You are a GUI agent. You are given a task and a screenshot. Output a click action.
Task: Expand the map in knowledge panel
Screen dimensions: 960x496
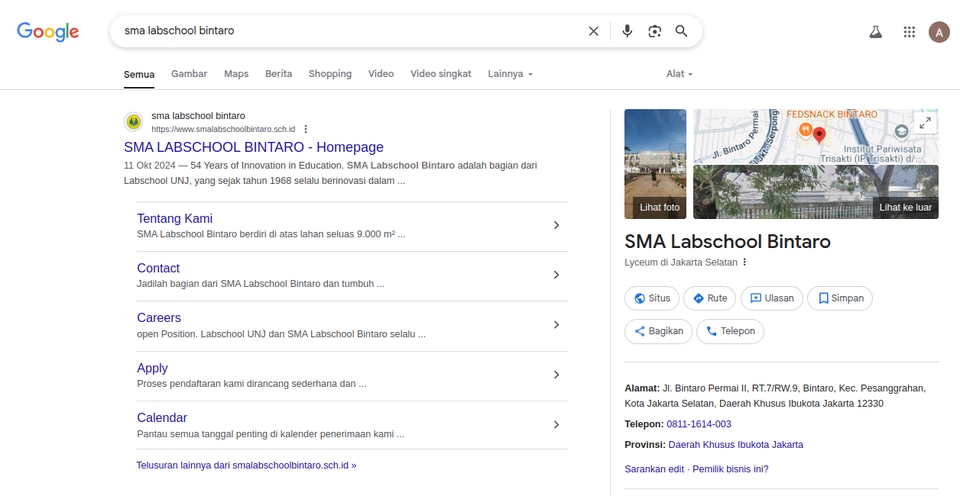coord(925,123)
